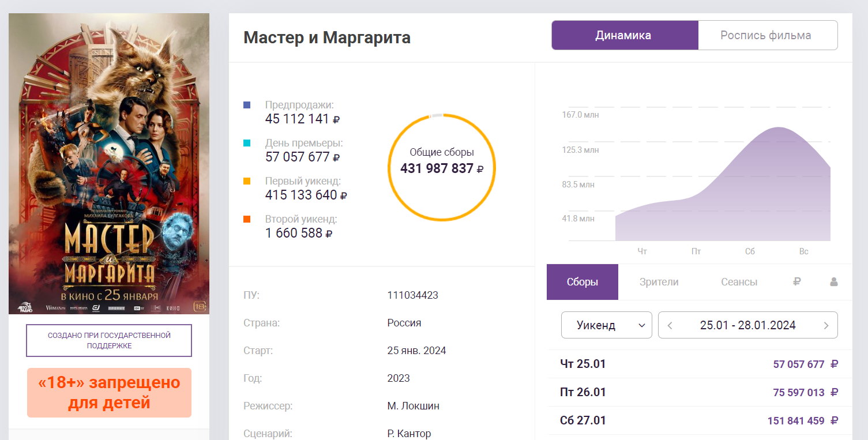The height and width of the screenshot is (440, 868).
Task: Click the year value 2023
Action: (x=399, y=378)
